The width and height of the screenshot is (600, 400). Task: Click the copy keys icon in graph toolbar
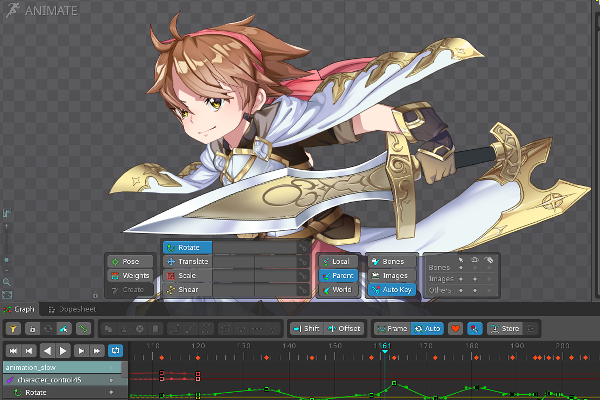[109, 329]
